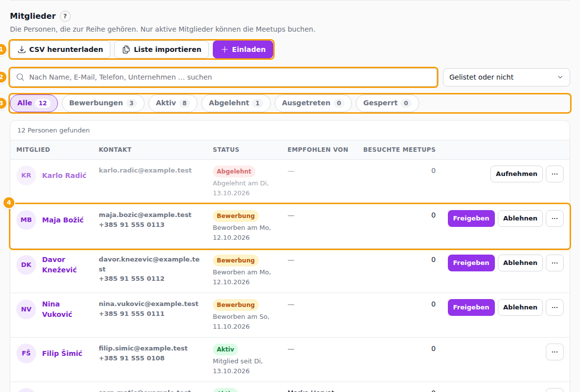
Task: Click email nina.vukovic@example.test
Action: pos(148,304)
